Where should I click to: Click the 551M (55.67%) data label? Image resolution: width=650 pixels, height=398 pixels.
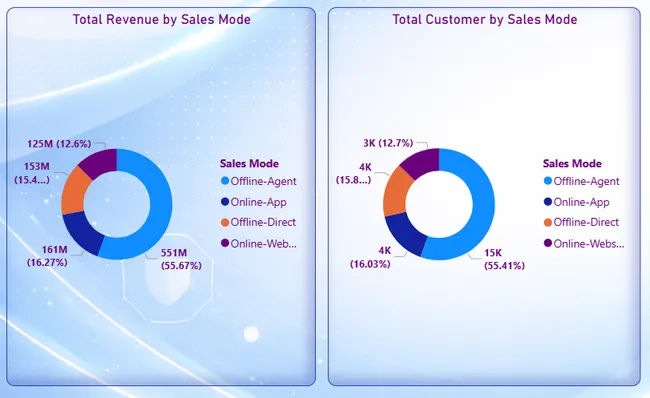point(181,259)
